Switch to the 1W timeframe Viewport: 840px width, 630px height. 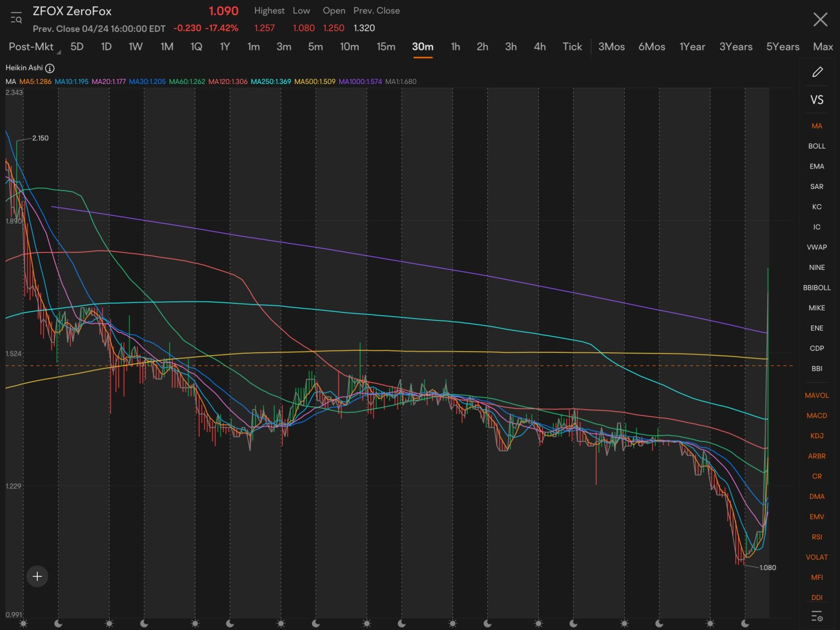(135, 47)
